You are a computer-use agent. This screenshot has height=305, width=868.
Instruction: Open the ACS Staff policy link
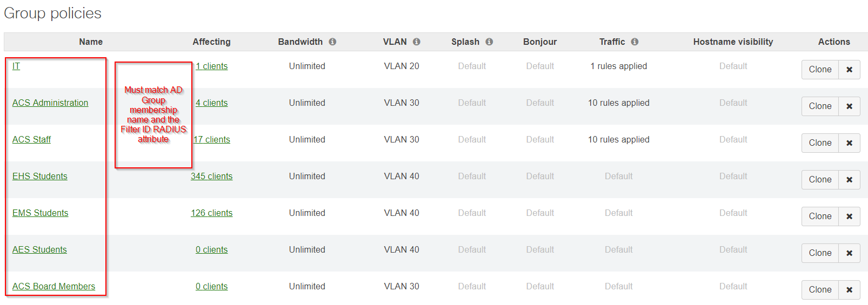coord(31,140)
